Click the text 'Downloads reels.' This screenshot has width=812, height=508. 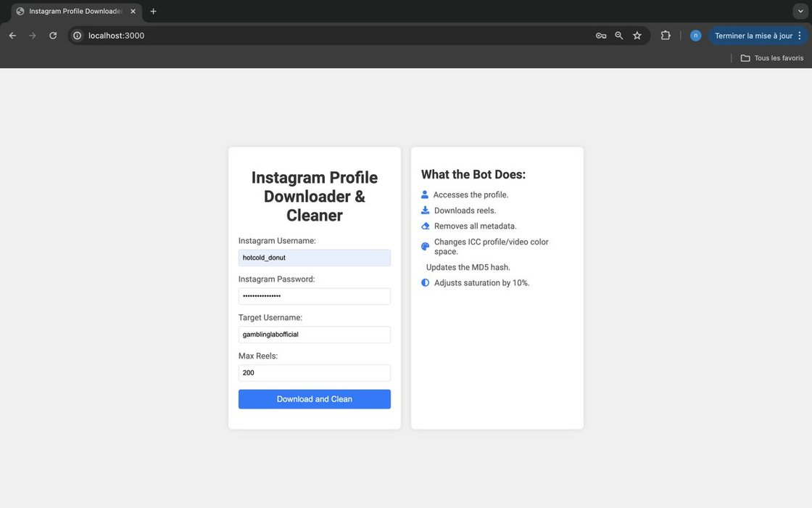465,210
